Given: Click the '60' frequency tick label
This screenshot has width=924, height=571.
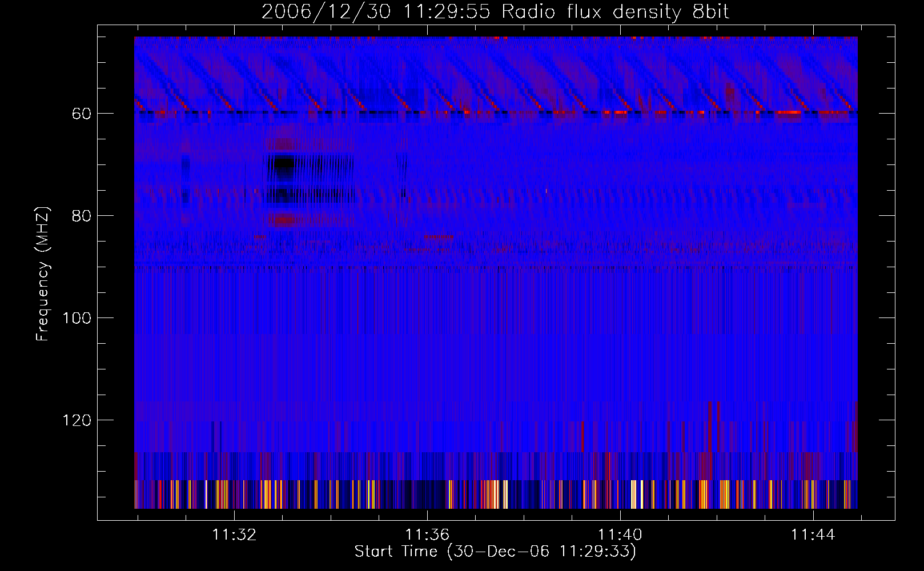Looking at the screenshot, I should pyautogui.click(x=82, y=114).
